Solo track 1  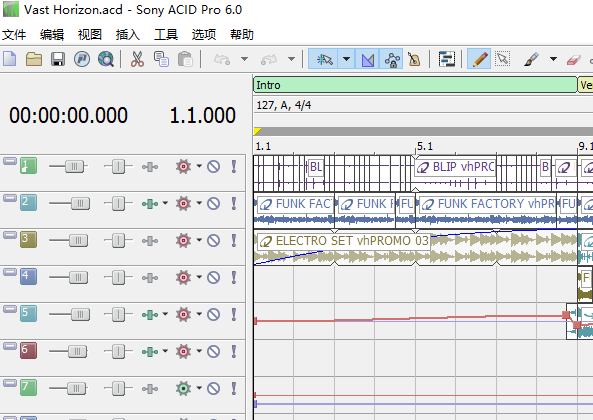point(234,166)
